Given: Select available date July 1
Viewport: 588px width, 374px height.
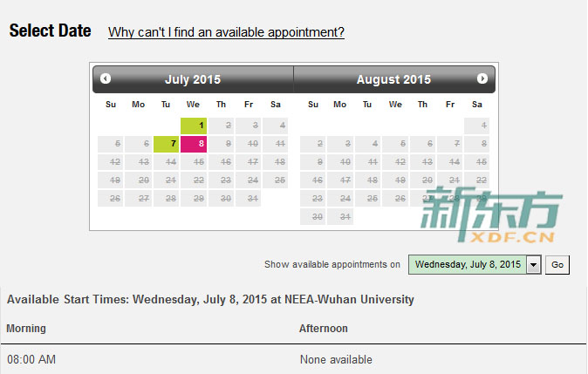Looking at the screenshot, I should pos(194,126).
